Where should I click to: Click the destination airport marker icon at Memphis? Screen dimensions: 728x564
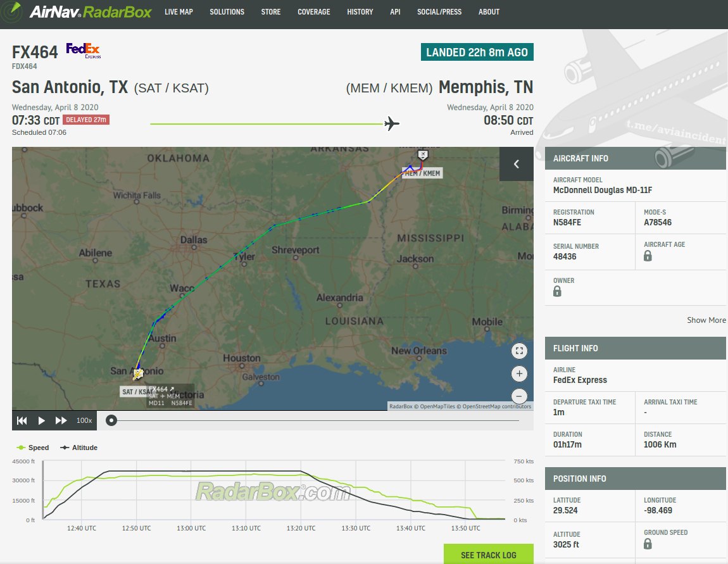(422, 154)
